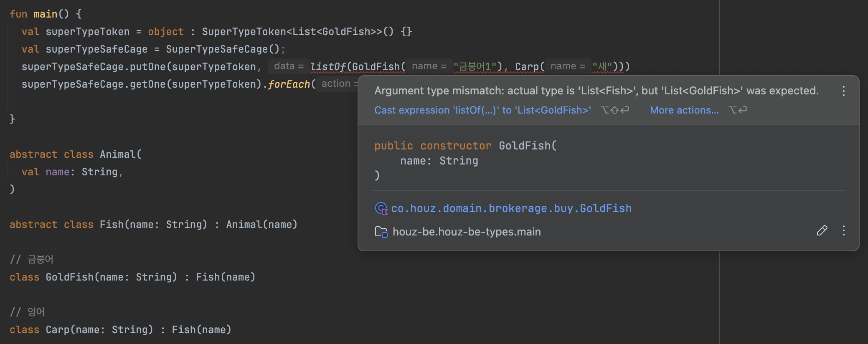Click the underlined listOf function call
868x344 pixels.
point(328,67)
